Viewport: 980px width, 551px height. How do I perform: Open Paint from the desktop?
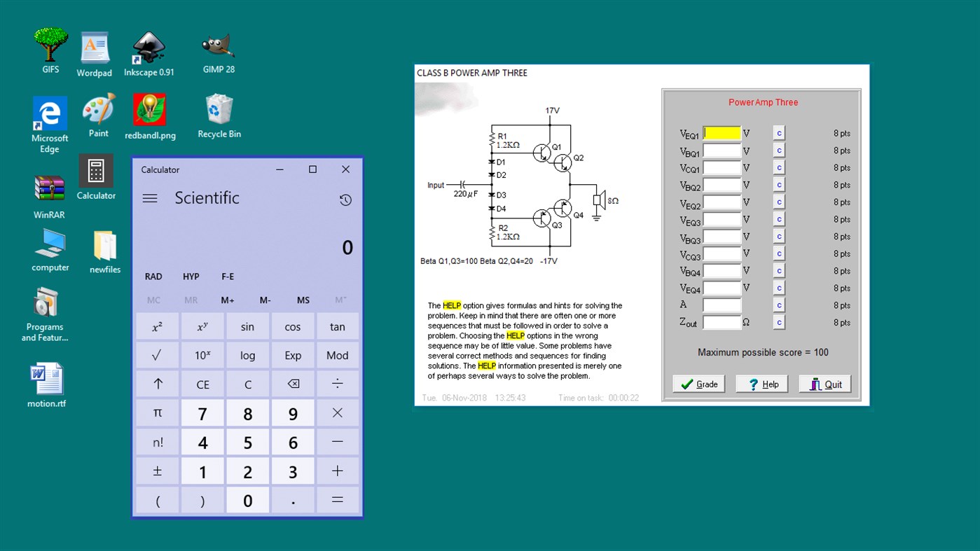tap(98, 112)
